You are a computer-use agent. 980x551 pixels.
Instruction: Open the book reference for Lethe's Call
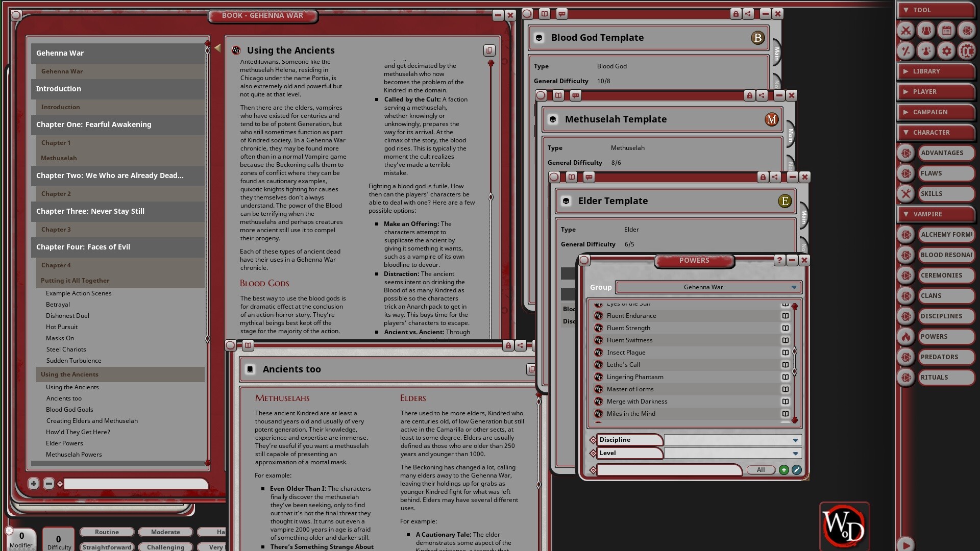pos(786,365)
